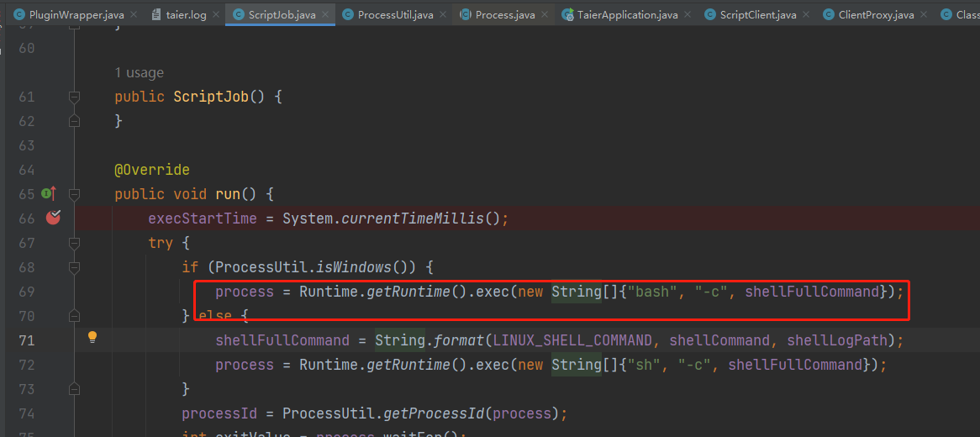This screenshot has height=437, width=980.
Task: Click line number 69 in the gutter
Action: (x=26, y=292)
